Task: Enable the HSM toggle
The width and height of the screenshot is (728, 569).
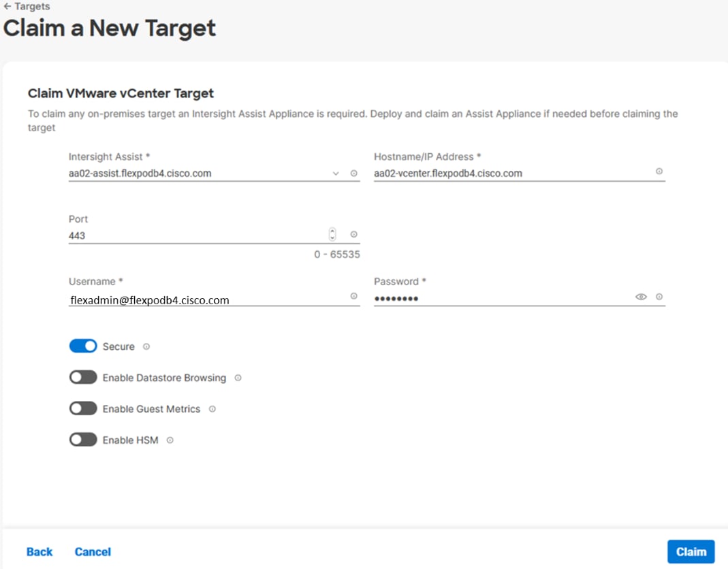Action: 83,440
